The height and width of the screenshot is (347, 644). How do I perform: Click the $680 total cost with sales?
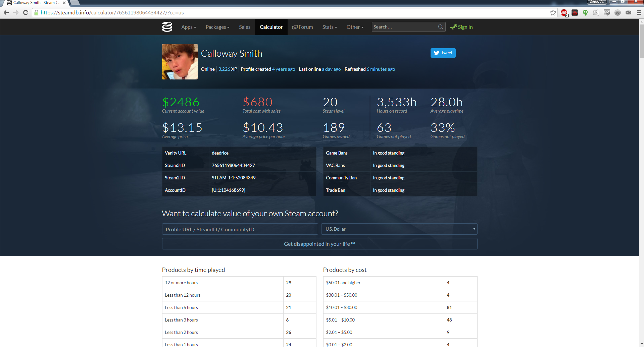(x=258, y=102)
